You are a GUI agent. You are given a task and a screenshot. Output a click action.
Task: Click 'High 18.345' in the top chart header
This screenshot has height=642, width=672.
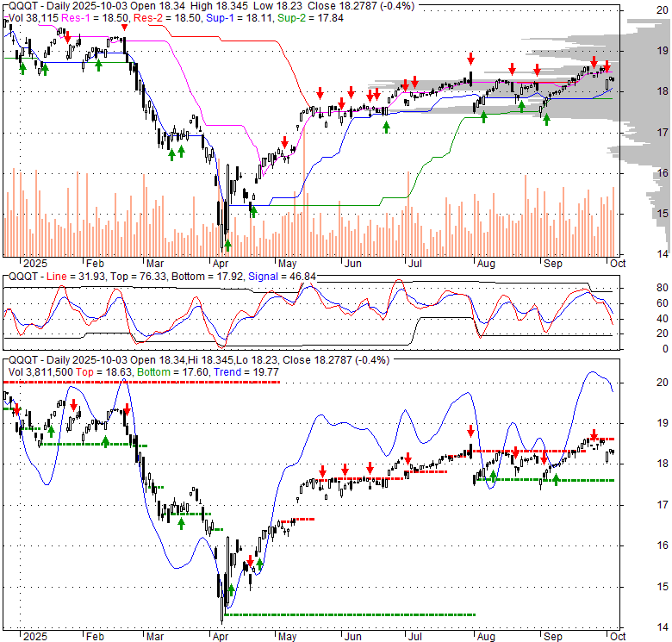pos(220,6)
